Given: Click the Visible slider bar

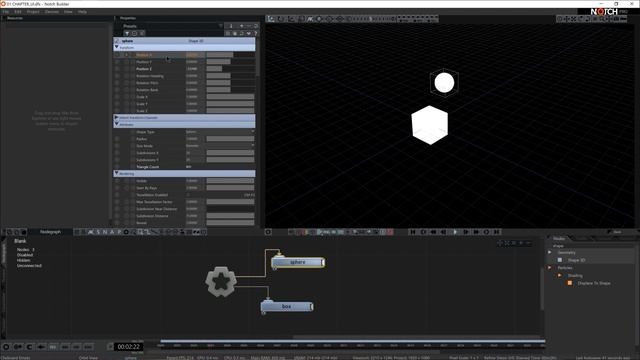Looking at the screenshot, I should 230,181.
